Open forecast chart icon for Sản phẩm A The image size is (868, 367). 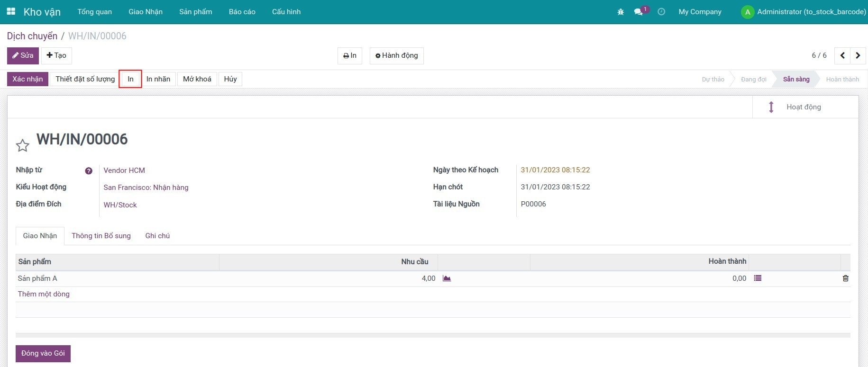(447, 278)
